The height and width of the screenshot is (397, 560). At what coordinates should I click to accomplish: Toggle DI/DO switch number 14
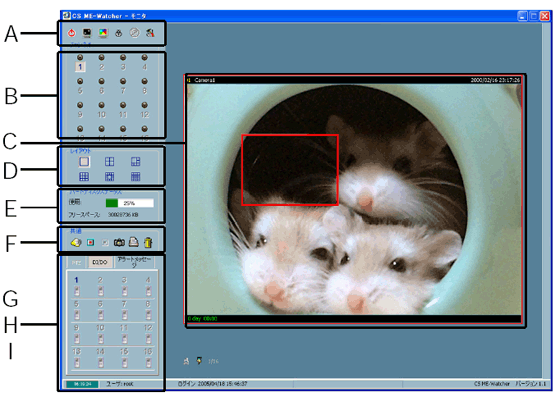point(101,363)
